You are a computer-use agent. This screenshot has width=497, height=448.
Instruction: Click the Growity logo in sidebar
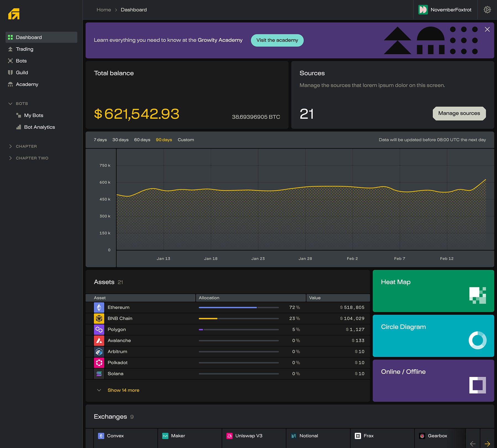pos(14,14)
